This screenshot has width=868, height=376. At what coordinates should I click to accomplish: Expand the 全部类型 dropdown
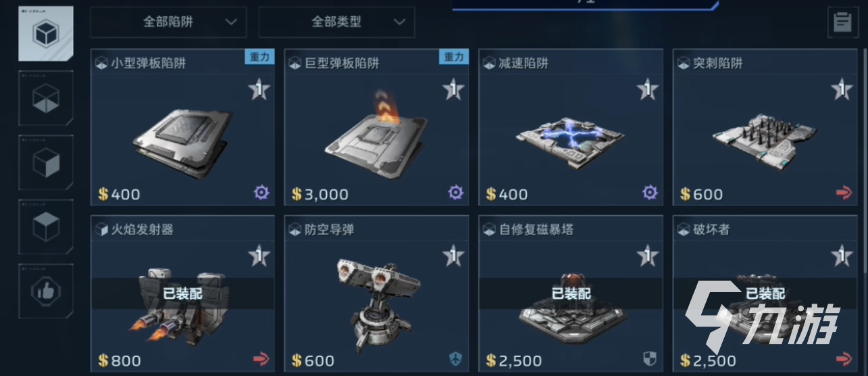click(336, 22)
